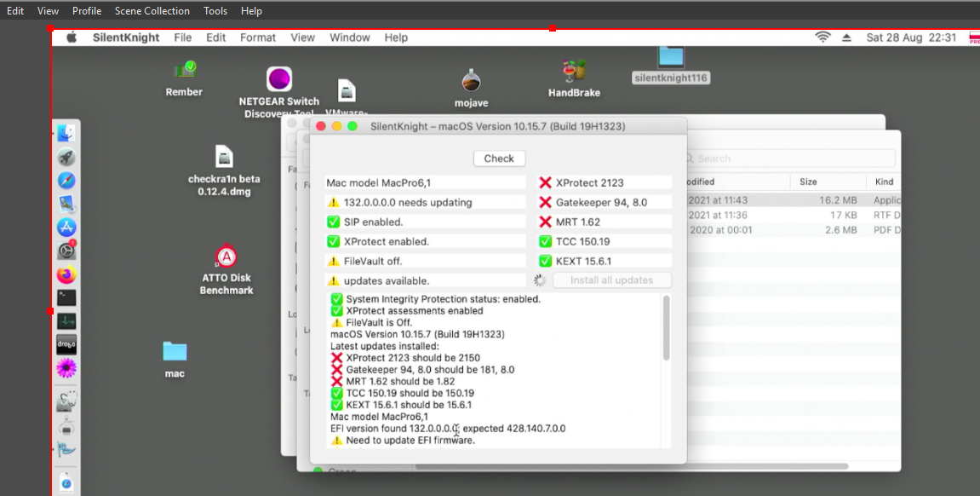This screenshot has height=496, width=980.
Task: Click the 'MRT 1.62' version field
Action: 605,222
